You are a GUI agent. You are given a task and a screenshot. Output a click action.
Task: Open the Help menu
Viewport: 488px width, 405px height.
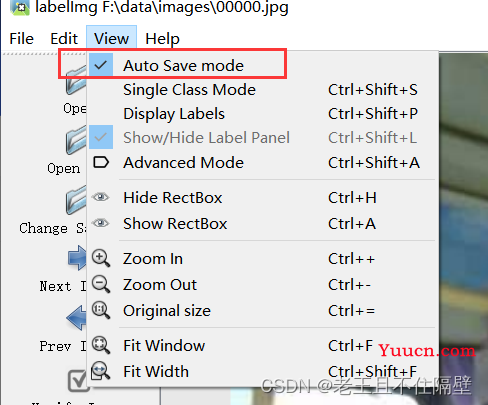point(162,38)
